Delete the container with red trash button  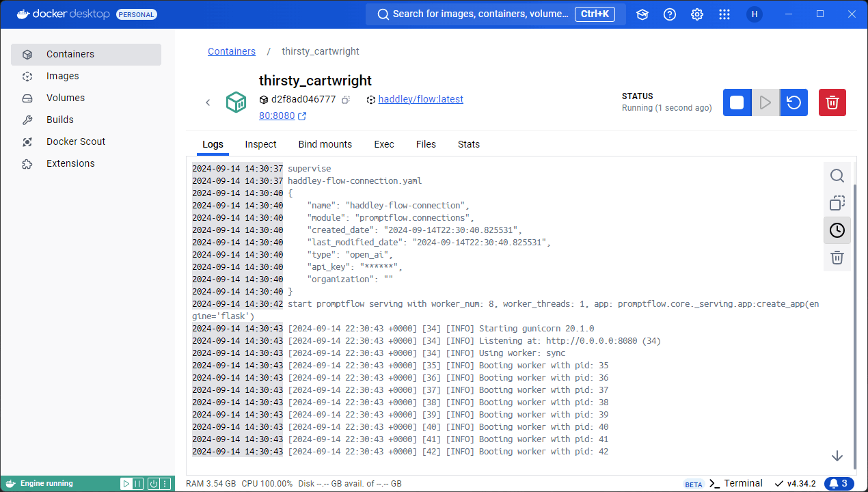(x=832, y=102)
